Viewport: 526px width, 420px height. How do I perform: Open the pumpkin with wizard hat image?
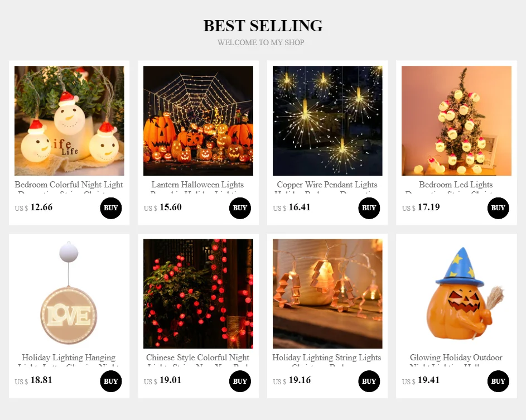[457, 294]
